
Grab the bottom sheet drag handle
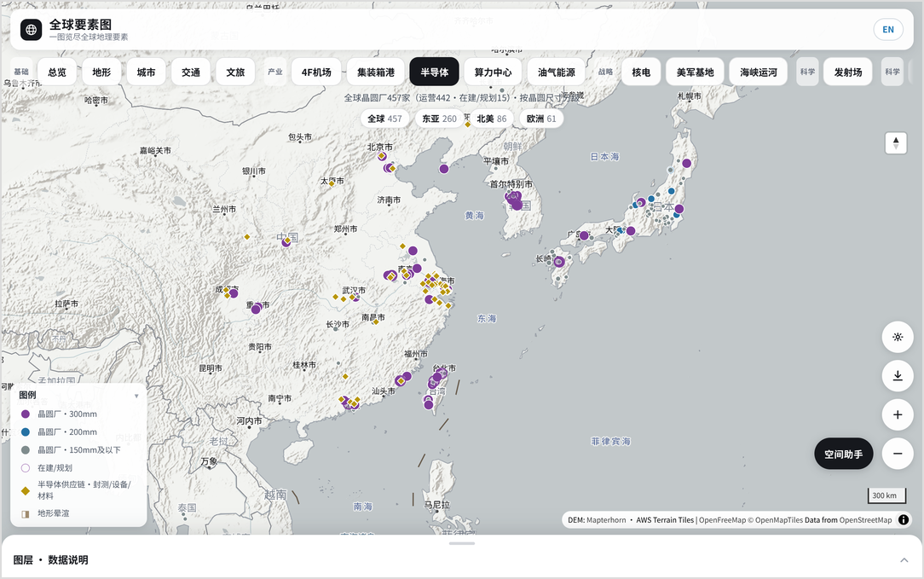(462, 543)
